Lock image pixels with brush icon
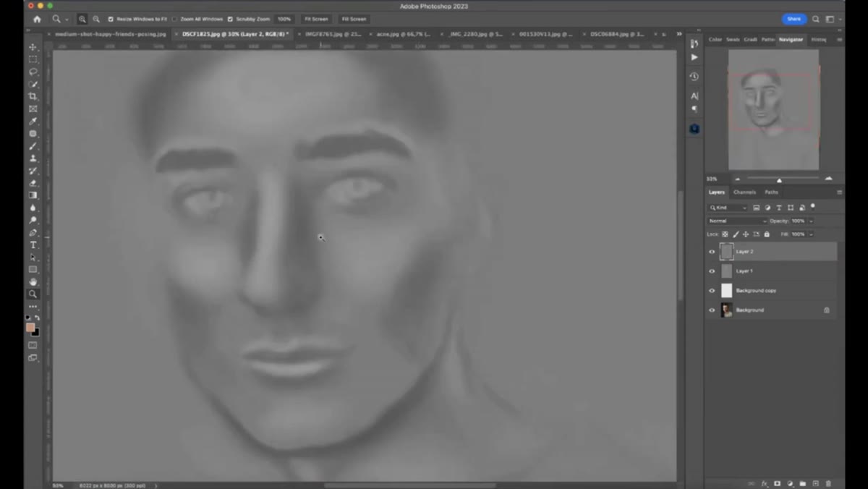868x489 pixels. (x=736, y=234)
